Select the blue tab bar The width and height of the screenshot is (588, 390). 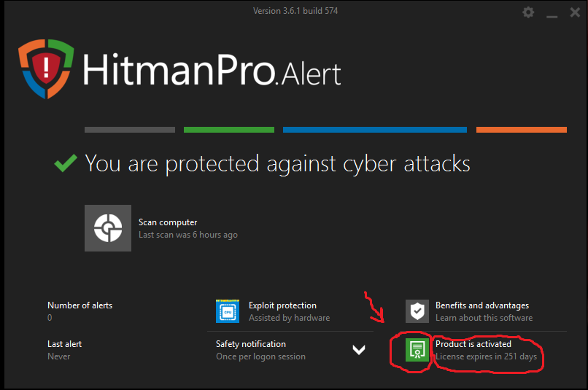click(x=375, y=130)
